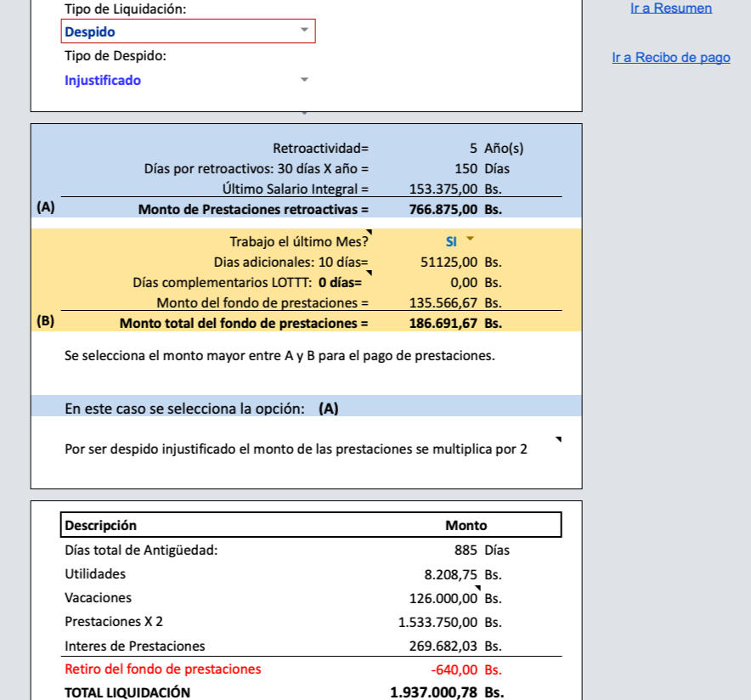Open the Tipo de Liquidación dropdown arrow

[x=304, y=31]
